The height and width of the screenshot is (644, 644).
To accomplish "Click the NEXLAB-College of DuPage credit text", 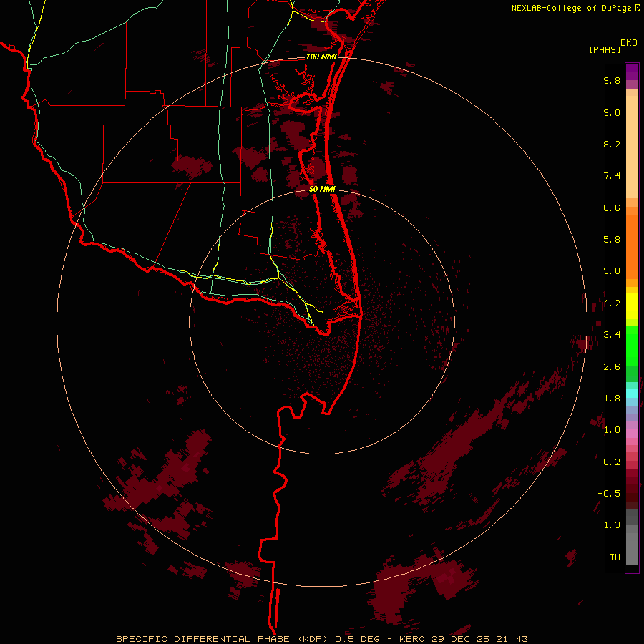I will click(x=575, y=8).
